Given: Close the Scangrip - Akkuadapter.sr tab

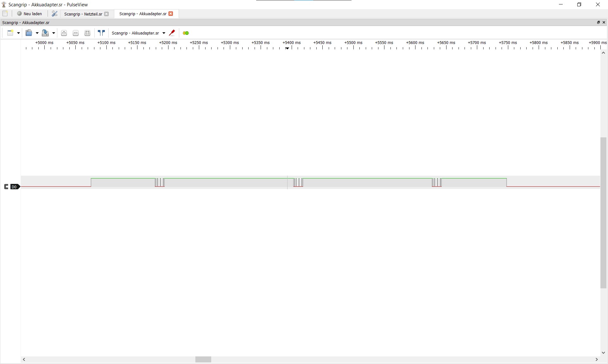Looking at the screenshot, I should [171, 14].
